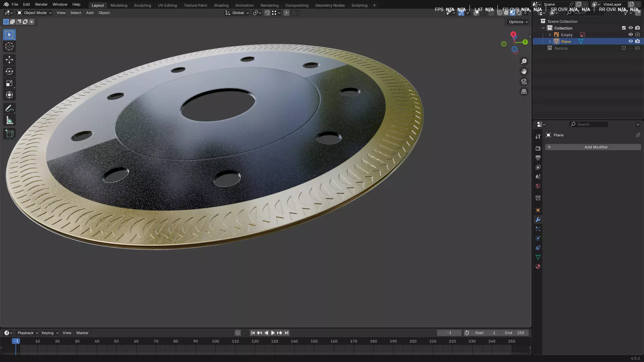Open the World properties tab

pos(538,186)
